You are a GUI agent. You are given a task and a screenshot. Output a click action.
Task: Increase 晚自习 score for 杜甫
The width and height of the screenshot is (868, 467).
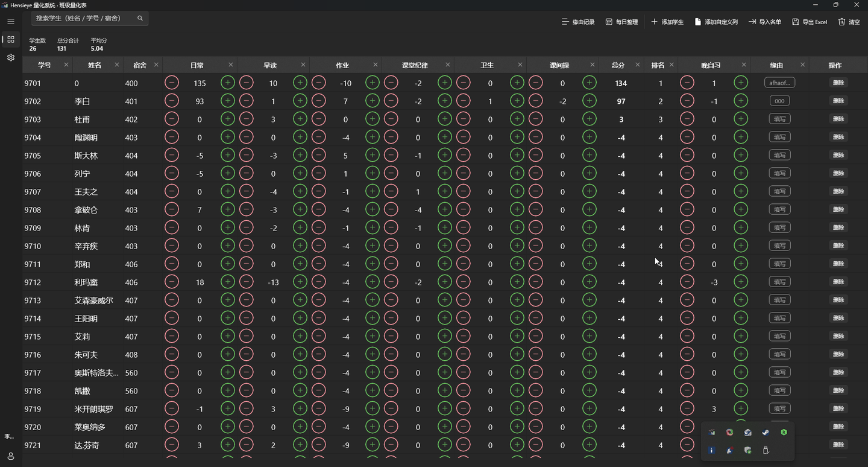(741, 119)
